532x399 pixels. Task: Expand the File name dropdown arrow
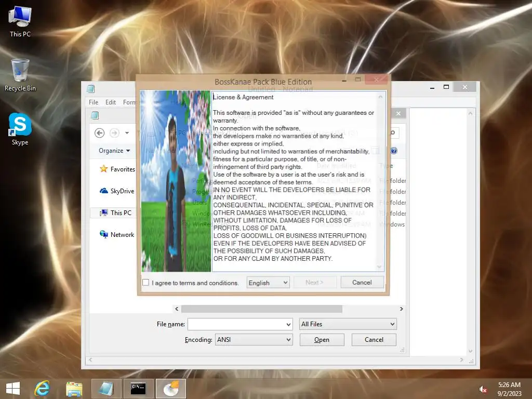click(x=288, y=324)
